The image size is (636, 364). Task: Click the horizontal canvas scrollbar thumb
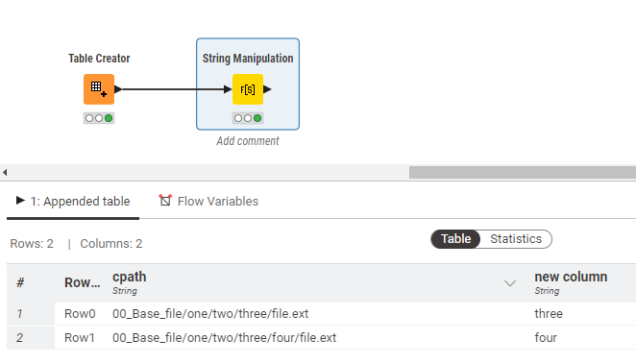523,172
